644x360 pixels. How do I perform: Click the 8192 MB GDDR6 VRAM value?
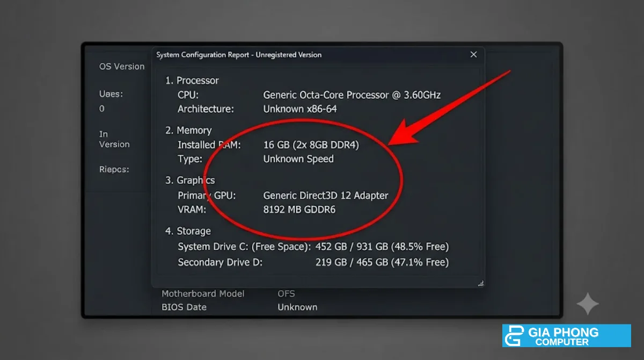(299, 210)
